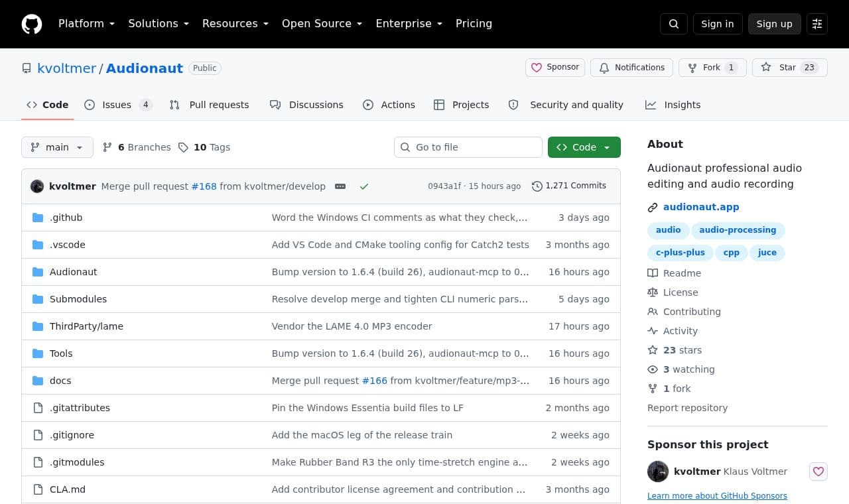View the 6 Branches list
849x504 pixels.
(137, 147)
